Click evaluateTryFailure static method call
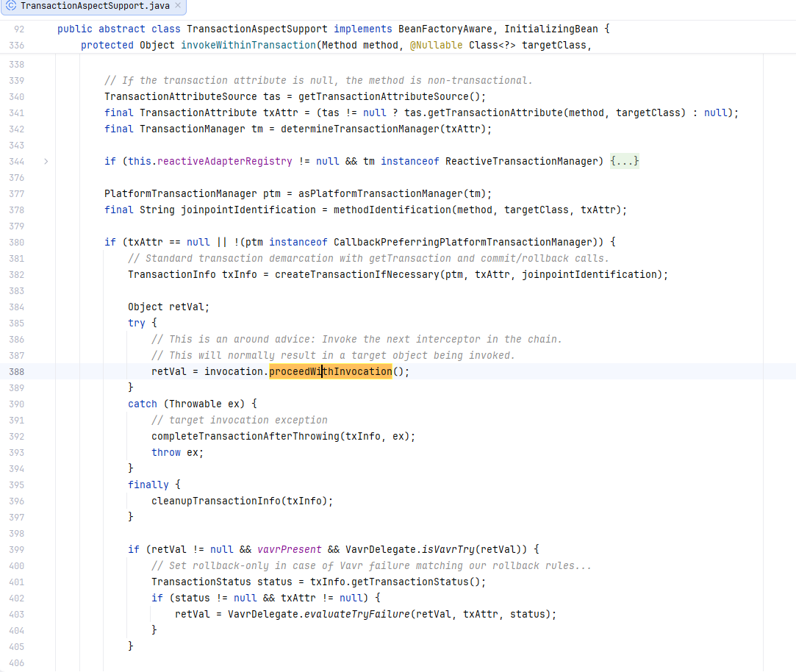Viewport: 796px width, 672px height. (357, 614)
